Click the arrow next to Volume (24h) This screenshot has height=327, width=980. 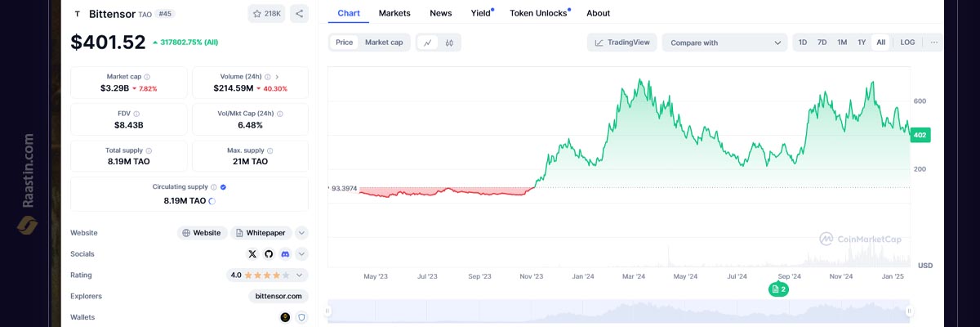tap(278, 77)
